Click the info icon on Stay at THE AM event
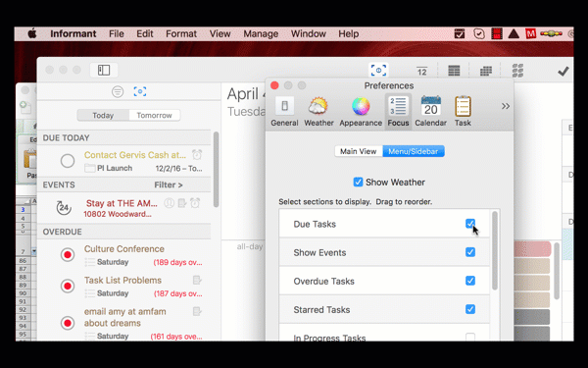Screen dimensions: 588x368 tap(170, 203)
